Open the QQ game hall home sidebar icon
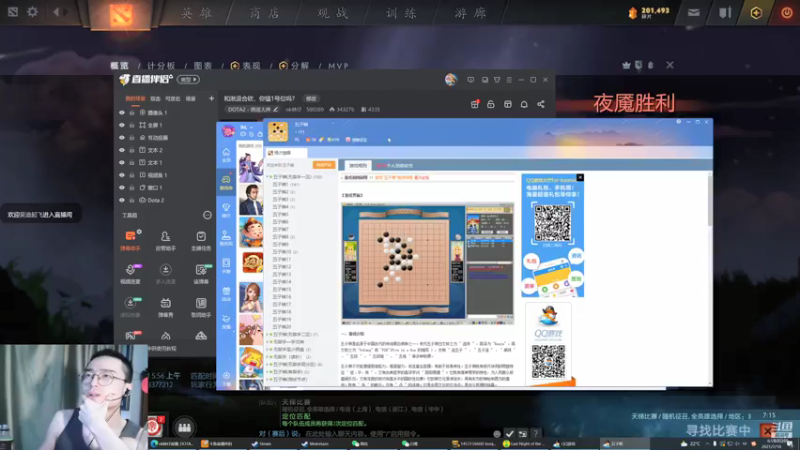 point(226,155)
